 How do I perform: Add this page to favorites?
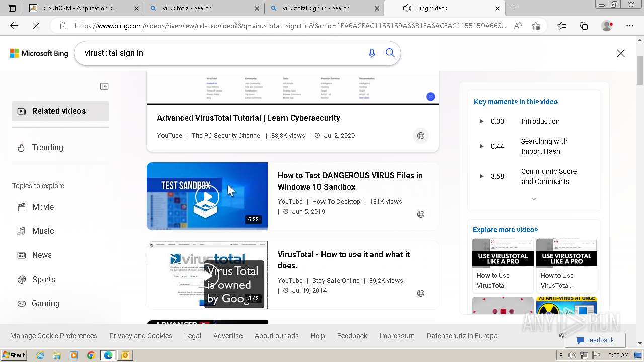tap(536, 26)
